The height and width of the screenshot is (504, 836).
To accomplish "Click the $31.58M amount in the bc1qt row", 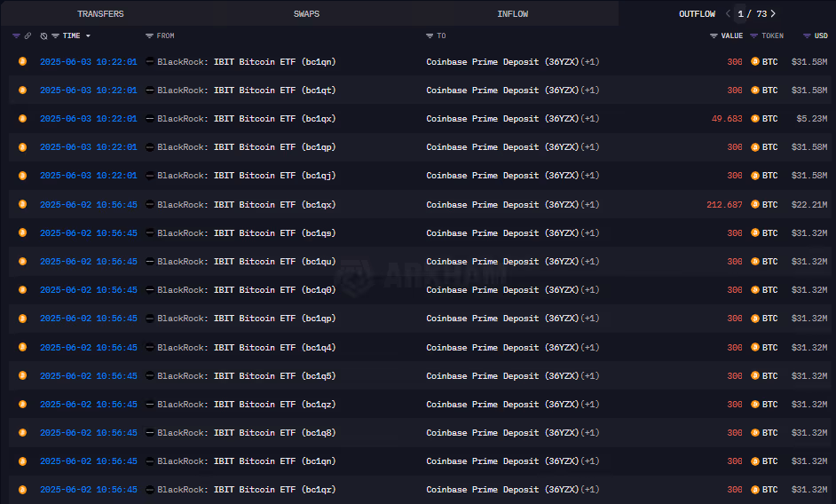I will [809, 91].
